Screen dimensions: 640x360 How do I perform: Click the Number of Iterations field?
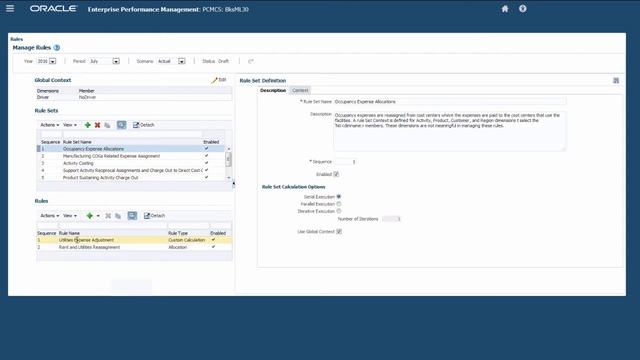391,219
